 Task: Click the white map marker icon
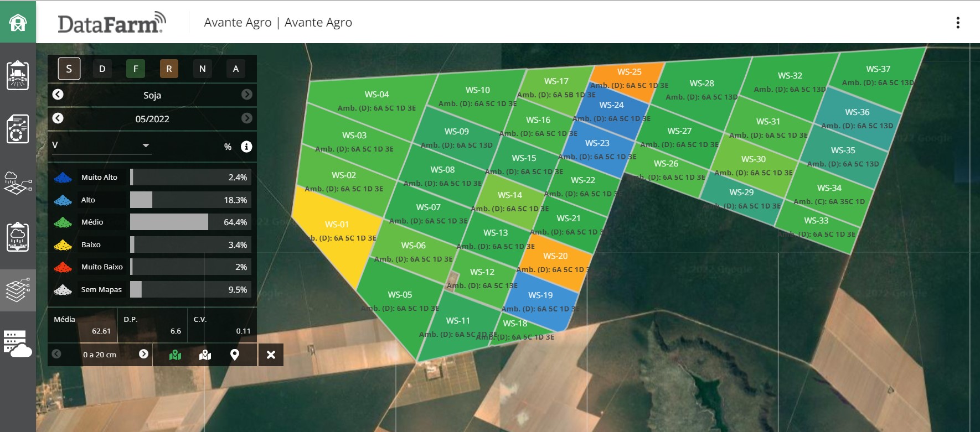(205, 355)
